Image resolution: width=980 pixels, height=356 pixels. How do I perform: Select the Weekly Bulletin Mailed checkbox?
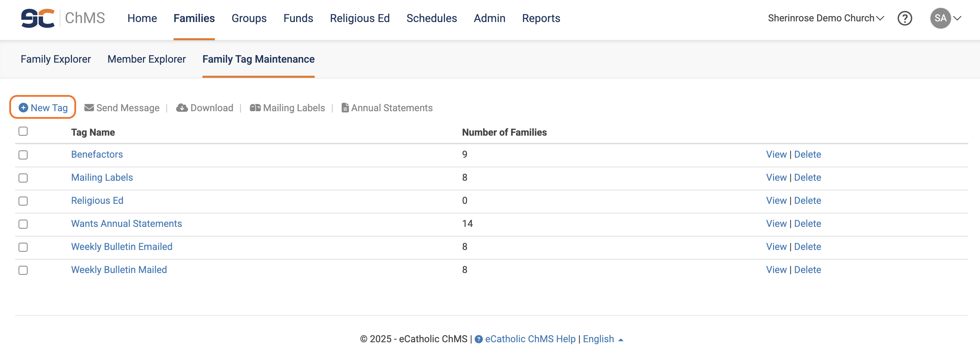(x=23, y=270)
